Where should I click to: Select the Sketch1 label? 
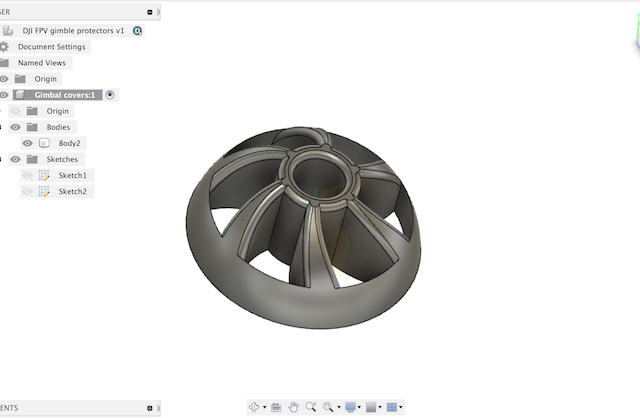(73, 176)
